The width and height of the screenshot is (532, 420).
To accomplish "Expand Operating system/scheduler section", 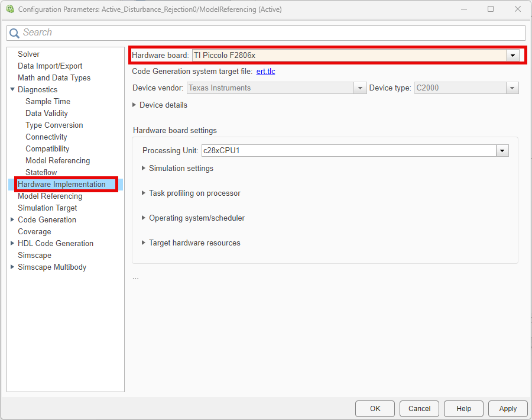I will (x=144, y=218).
